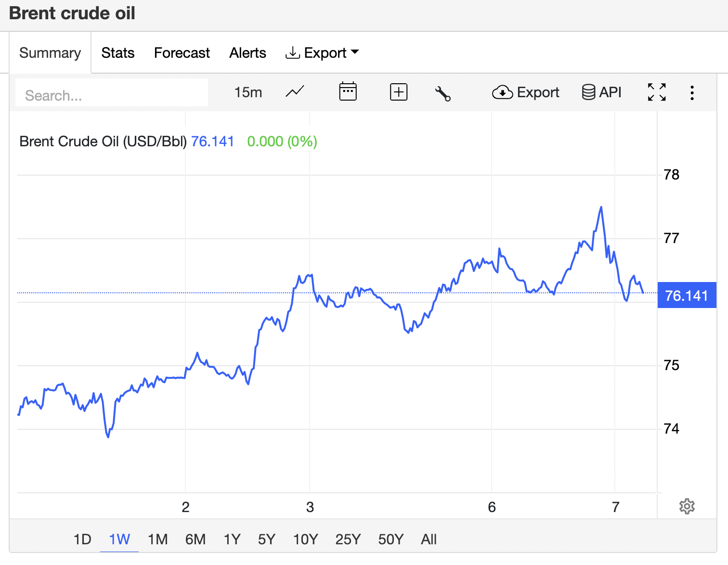Viewport: 728px width, 565px height.
Task: Open the 15m interval selector
Action: 248,92
